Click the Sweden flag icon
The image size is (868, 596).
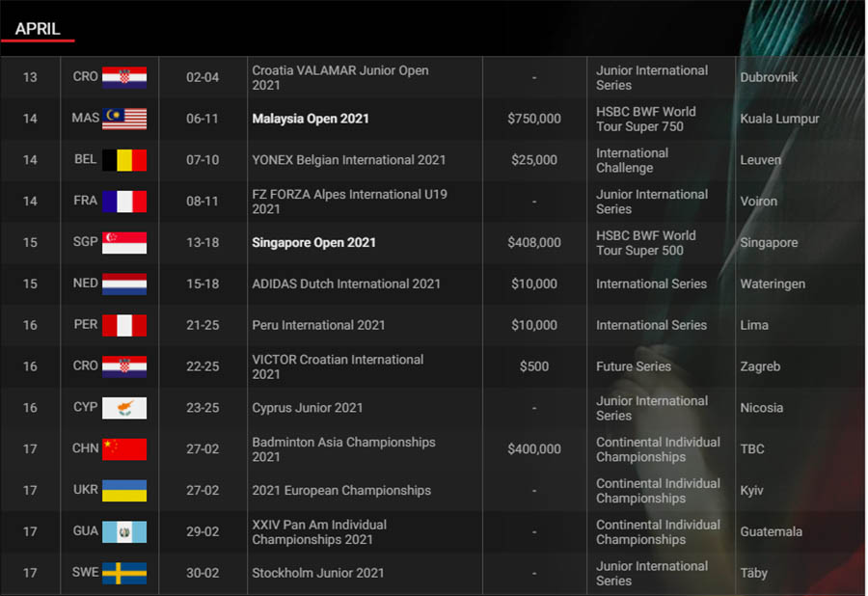[x=124, y=573]
